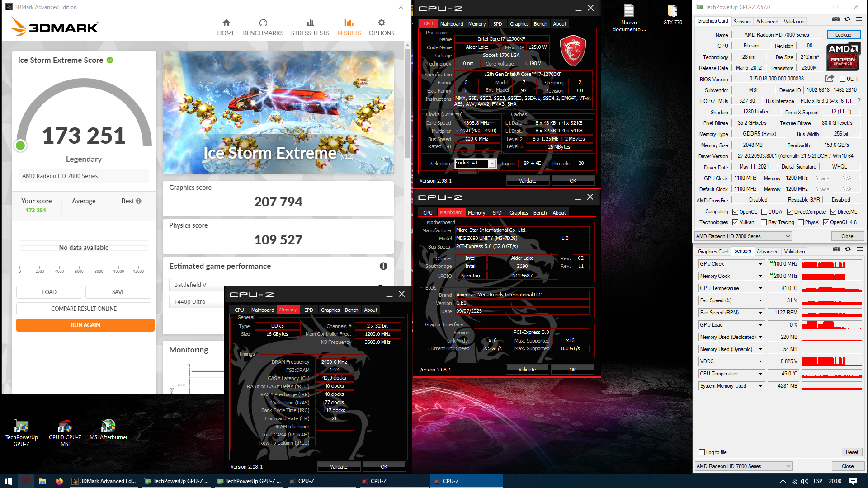Open GPU selector dropdown in upper GPU-Z
Screen dimensions: 868x488
[x=743, y=236]
